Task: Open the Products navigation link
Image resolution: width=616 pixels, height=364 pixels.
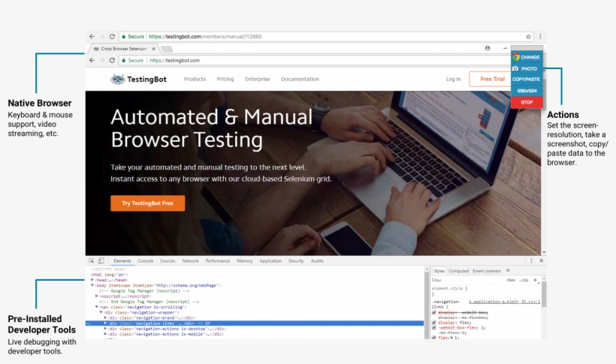Action: tap(195, 79)
